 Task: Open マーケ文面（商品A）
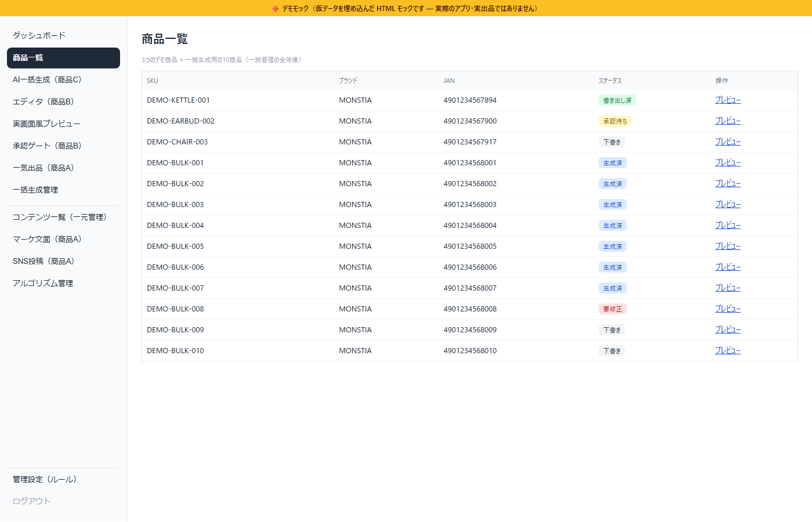pos(63,240)
